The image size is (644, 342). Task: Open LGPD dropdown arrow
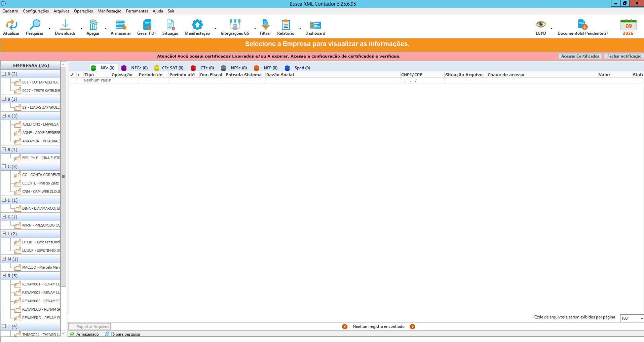pyautogui.click(x=552, y=28)
